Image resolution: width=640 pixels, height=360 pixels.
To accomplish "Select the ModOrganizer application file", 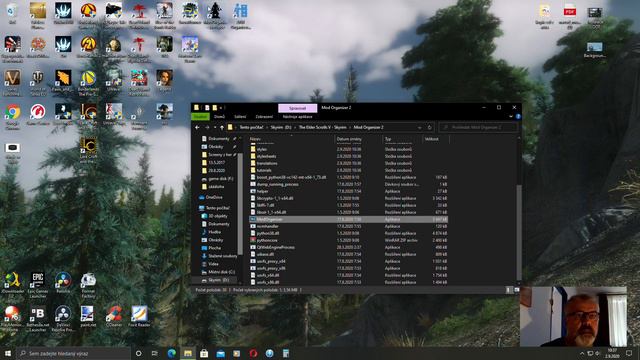I will tap(348, 219).
